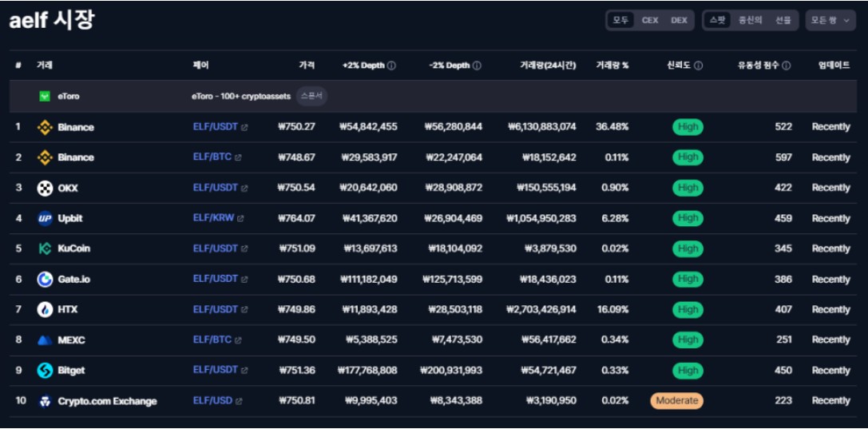Click the Binance logo in ELF/USDT row
This screenshot has width=868, height=429.
tap(45, 127)
